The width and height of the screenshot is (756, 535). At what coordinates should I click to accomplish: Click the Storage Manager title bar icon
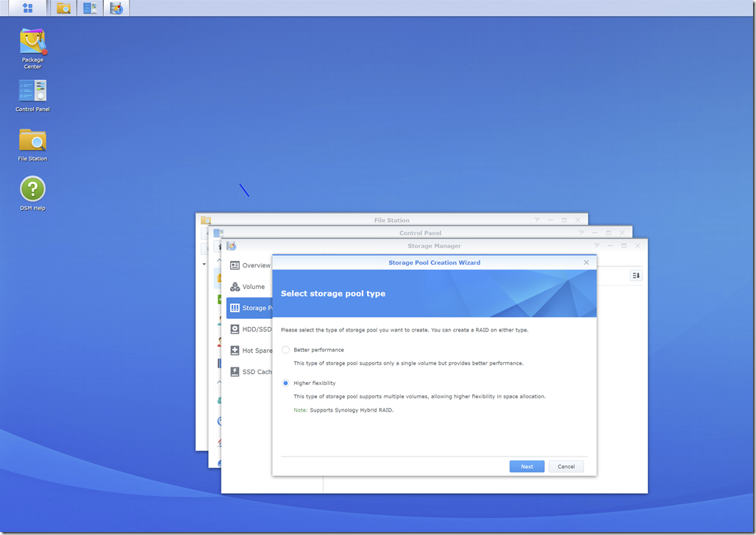[232, 245]
